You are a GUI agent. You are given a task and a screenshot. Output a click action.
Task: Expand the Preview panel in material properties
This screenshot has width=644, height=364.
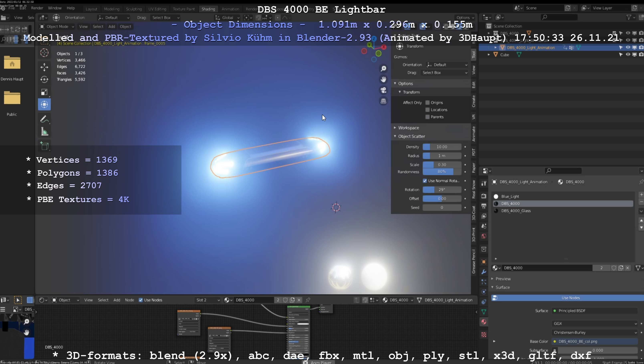click(x=503, y=279)
